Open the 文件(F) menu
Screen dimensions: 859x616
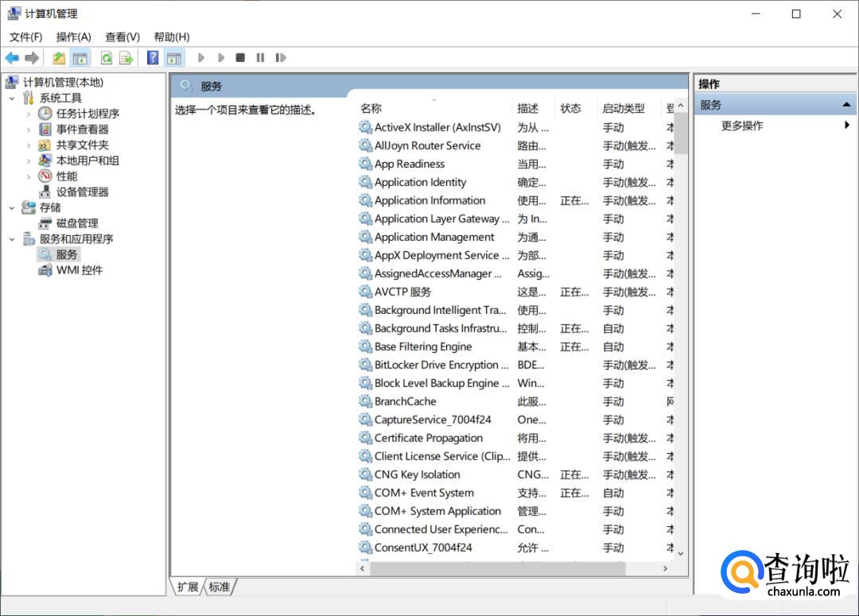coord(25,37)
